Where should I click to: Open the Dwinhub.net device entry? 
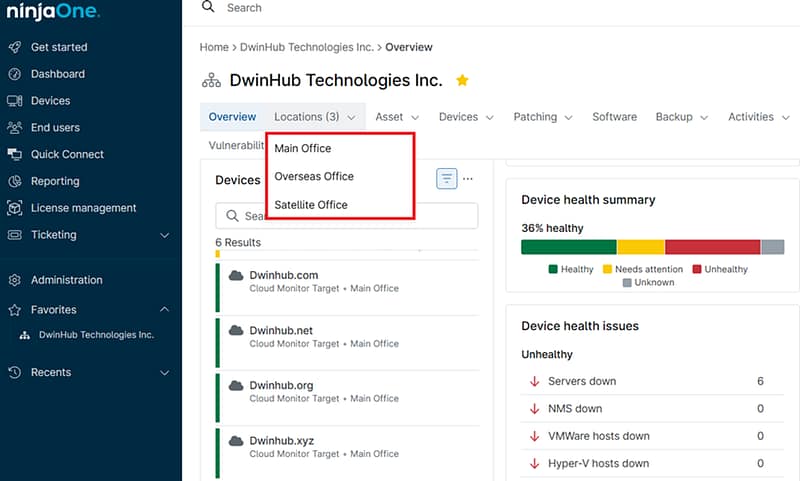click(347, 342)
